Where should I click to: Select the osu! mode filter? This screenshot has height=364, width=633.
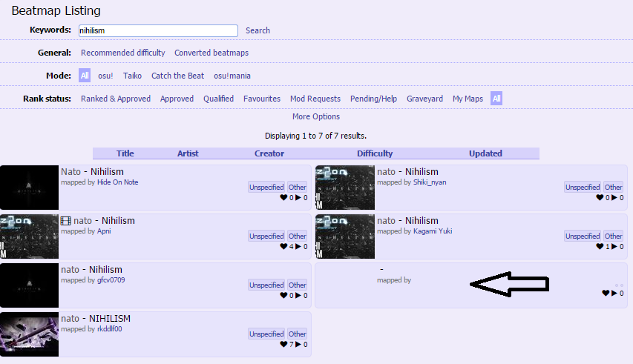point(105,76)
